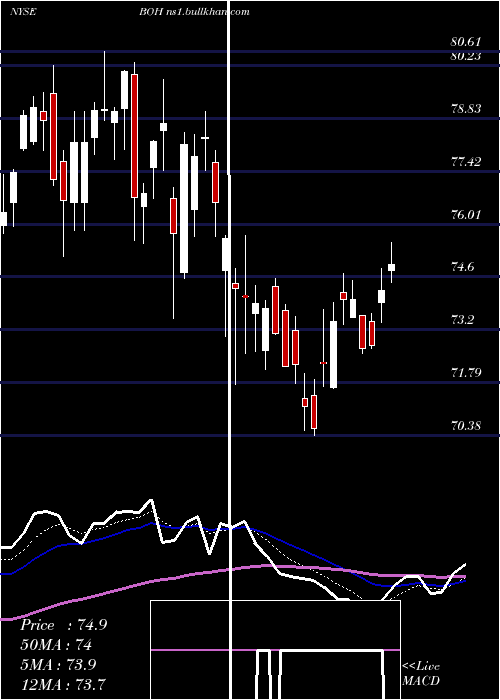Click the lowest red candlestick near 70.38

(x=314, y=412)
